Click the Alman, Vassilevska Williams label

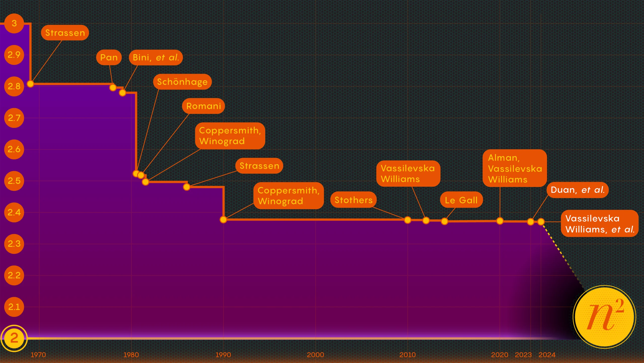(x=514, y=168)
